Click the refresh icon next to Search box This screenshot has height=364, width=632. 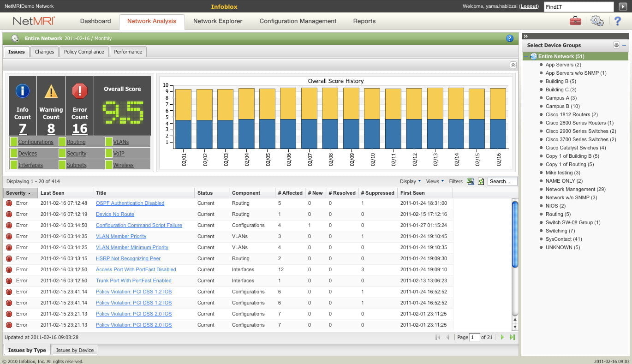point(481,181)
